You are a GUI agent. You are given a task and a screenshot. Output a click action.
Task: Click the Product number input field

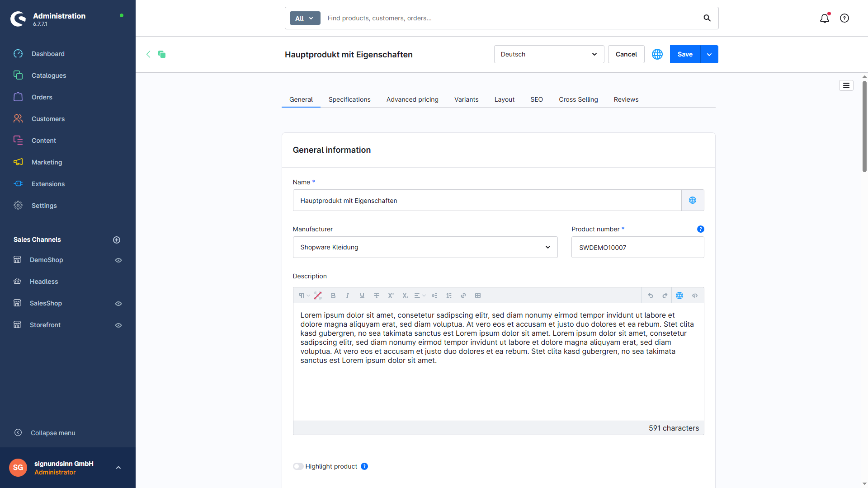(x=637, y=248)
